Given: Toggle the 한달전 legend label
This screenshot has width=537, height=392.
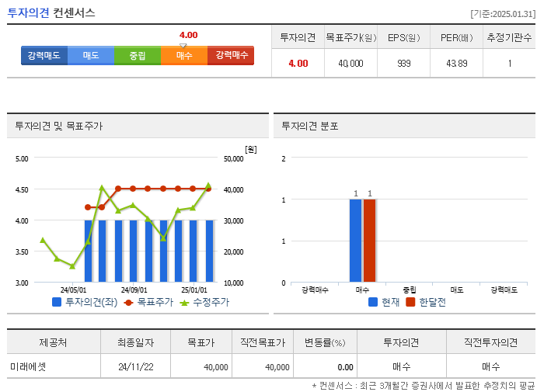Looking at the screenshot, I should pyautogui.click(x=433, y=302).
